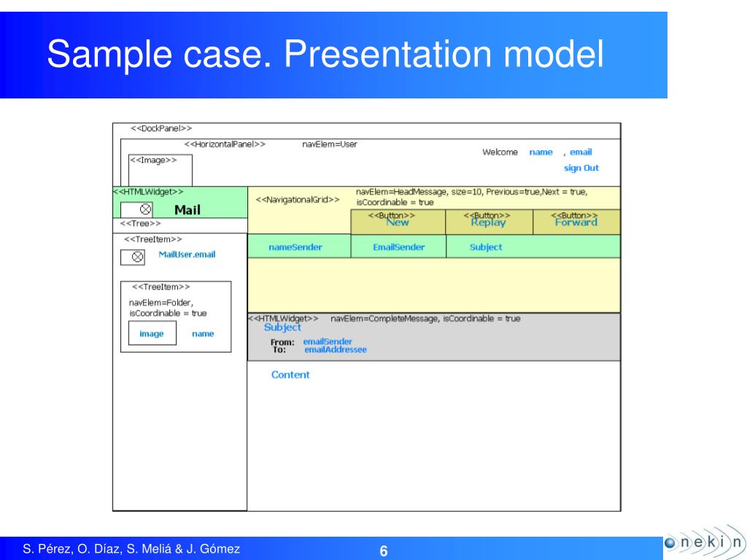Click the authors line in footer

[131, 549]
